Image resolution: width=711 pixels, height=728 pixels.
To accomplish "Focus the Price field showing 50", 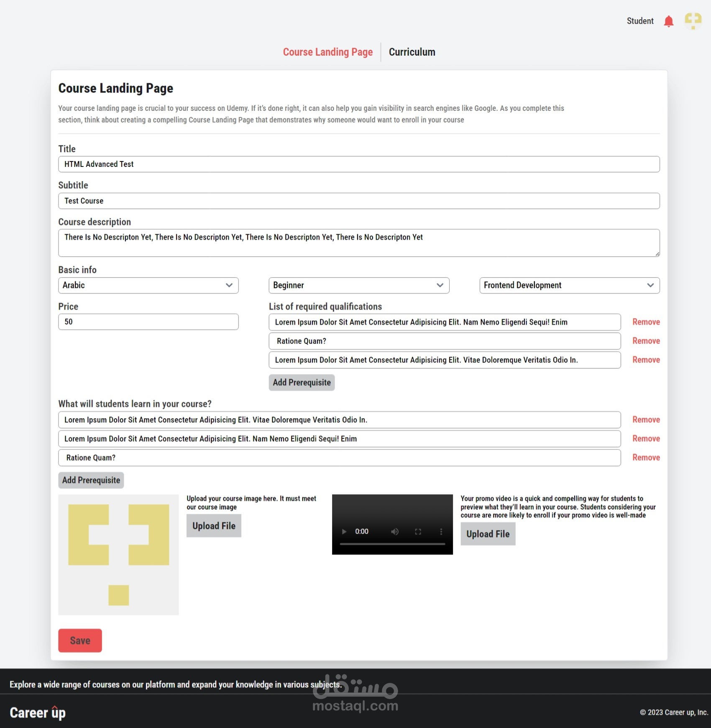I will click(148, 322).
